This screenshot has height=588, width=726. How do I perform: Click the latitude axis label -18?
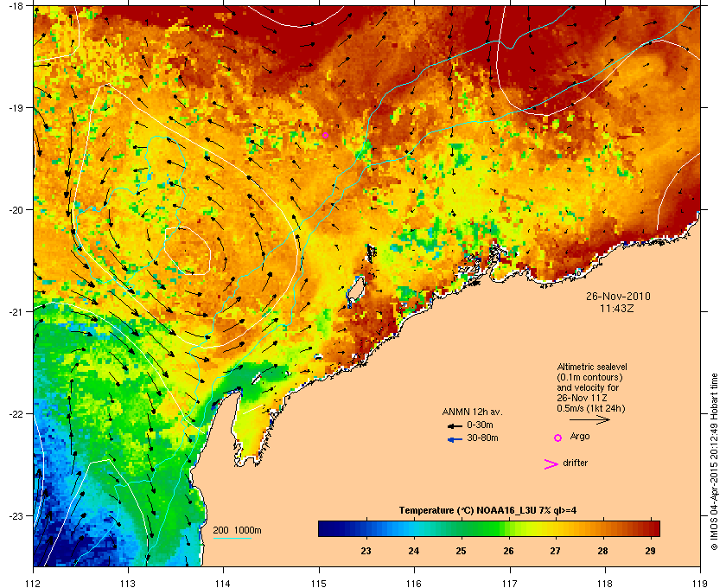(16, 5)
